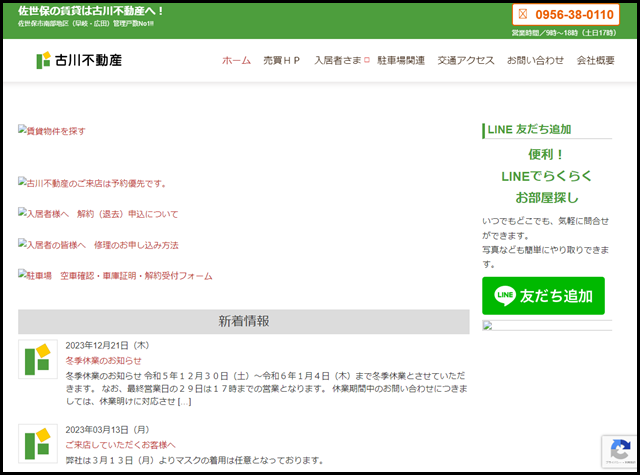
Task: Click date 2023年03月13日（月）
Action: (x=108, y=430)
